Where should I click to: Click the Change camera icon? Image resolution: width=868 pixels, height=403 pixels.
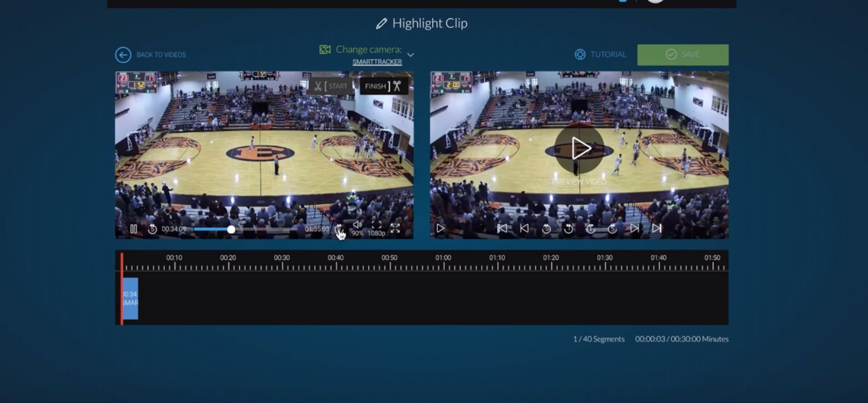(x=324, y=49)
